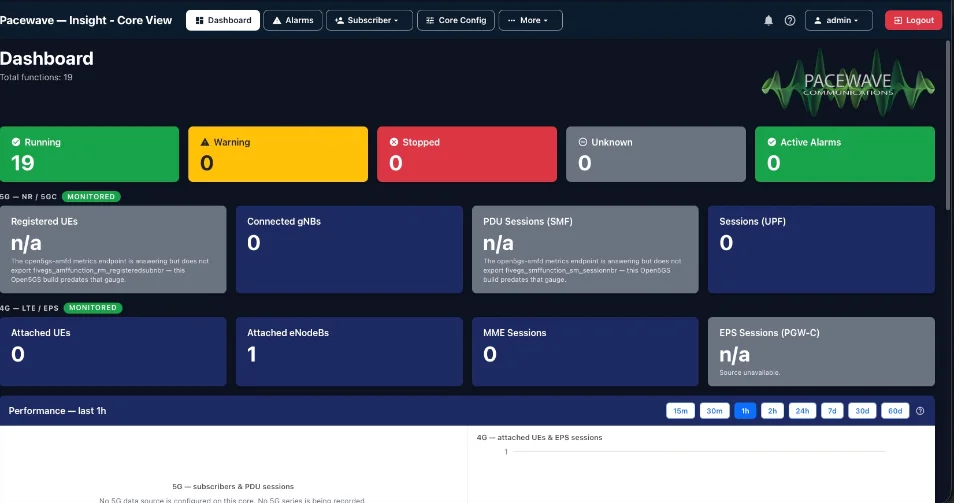
Task: Open the Dashboard tab
Action: tap(223, 20)
